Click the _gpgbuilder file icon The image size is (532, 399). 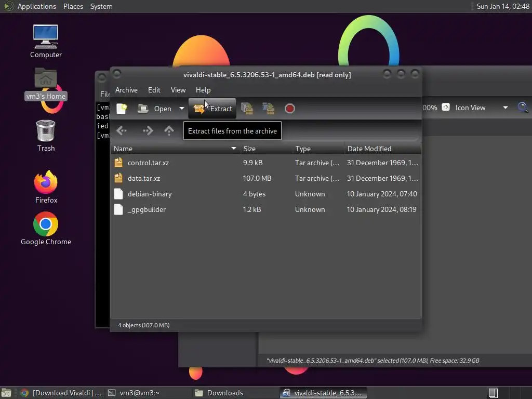118,209
